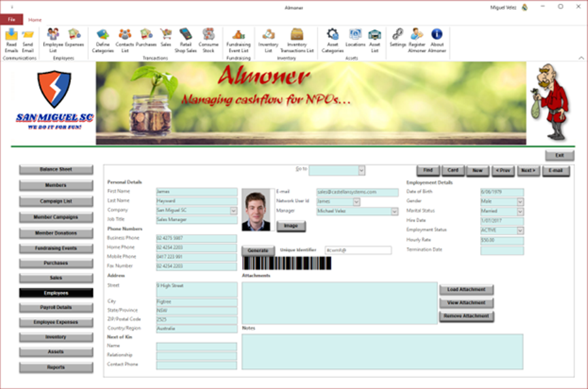Viewport: 588px width, 389px height.
Task: Open the Employee List ribbon icon
Action: click(53, 41)
